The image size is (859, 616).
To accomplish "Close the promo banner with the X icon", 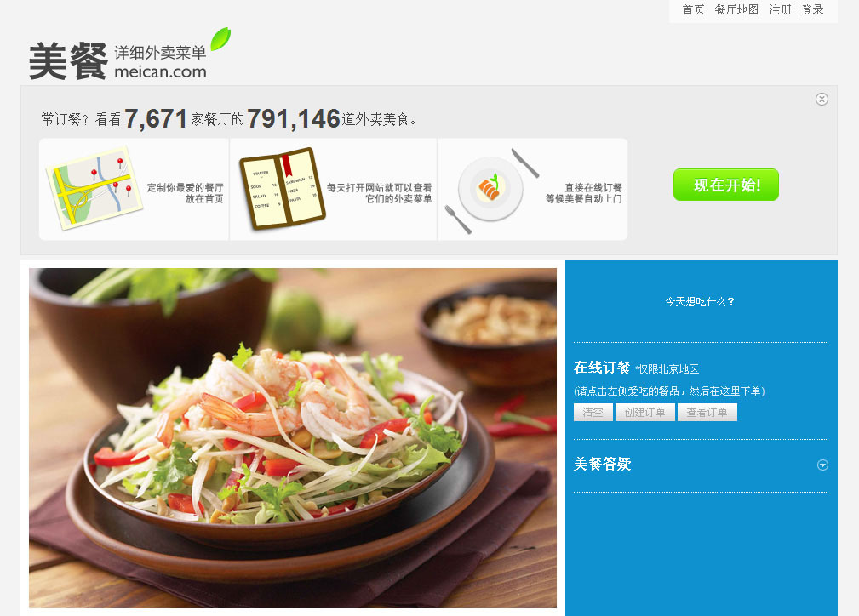I will pyautogui.click(x=822, y=99).
